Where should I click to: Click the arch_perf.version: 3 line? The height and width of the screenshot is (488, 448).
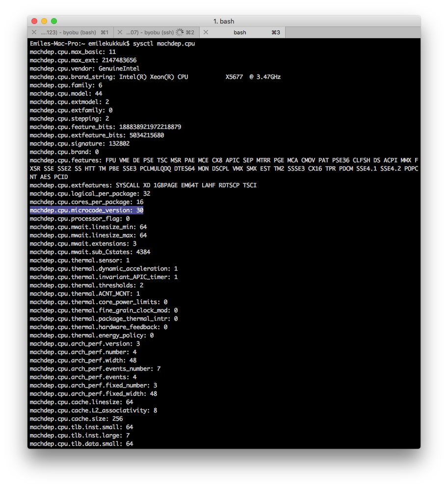pyautogui.click(x=85, y=344)
